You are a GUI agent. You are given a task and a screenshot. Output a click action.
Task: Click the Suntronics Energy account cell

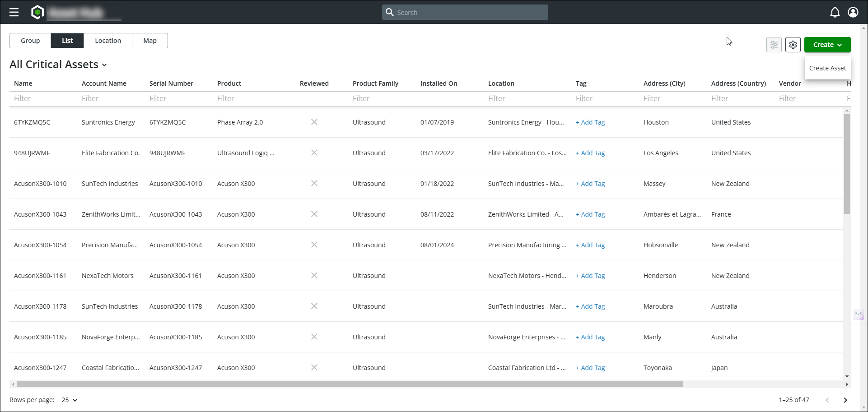pos(108,122)
